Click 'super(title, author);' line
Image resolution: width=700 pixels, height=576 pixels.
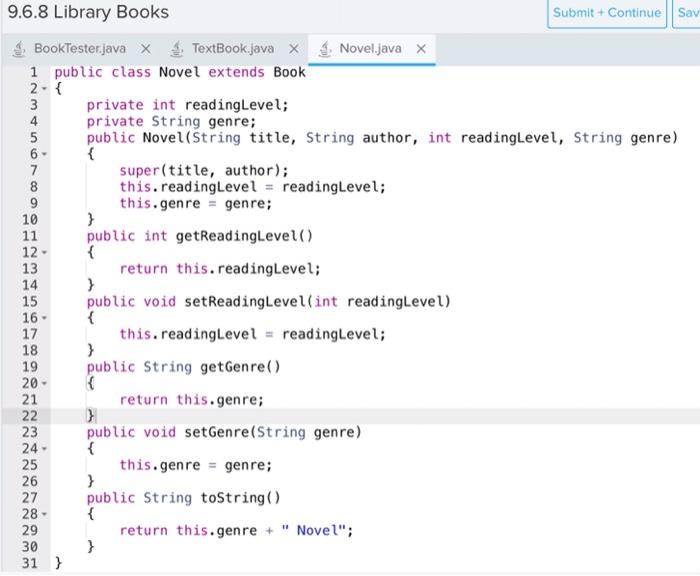204,171
